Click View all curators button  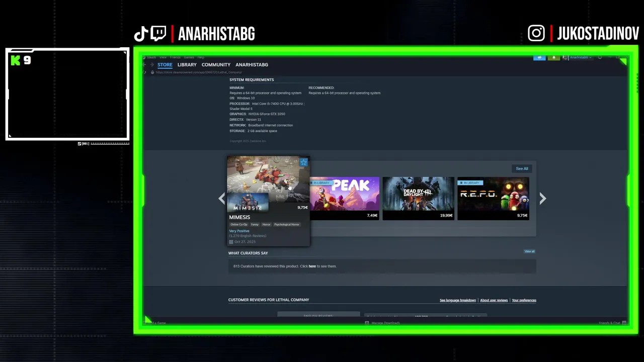tap(529, 251)
